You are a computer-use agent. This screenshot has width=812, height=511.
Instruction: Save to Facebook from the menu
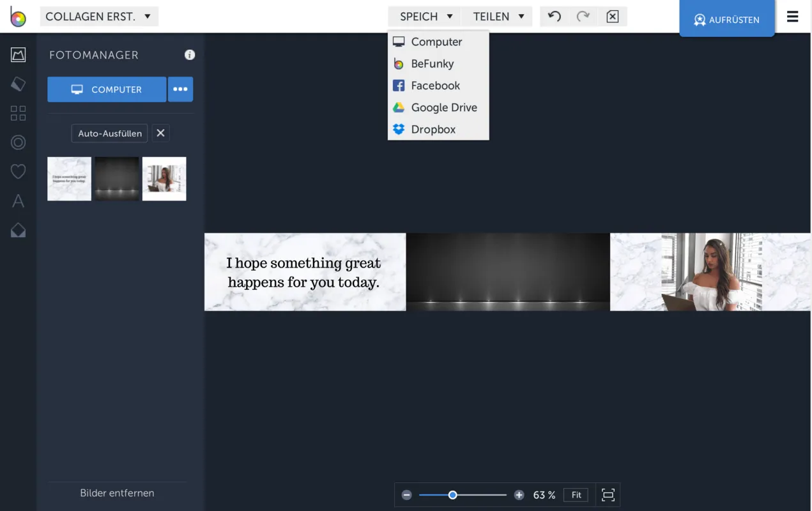coord(438,86)
